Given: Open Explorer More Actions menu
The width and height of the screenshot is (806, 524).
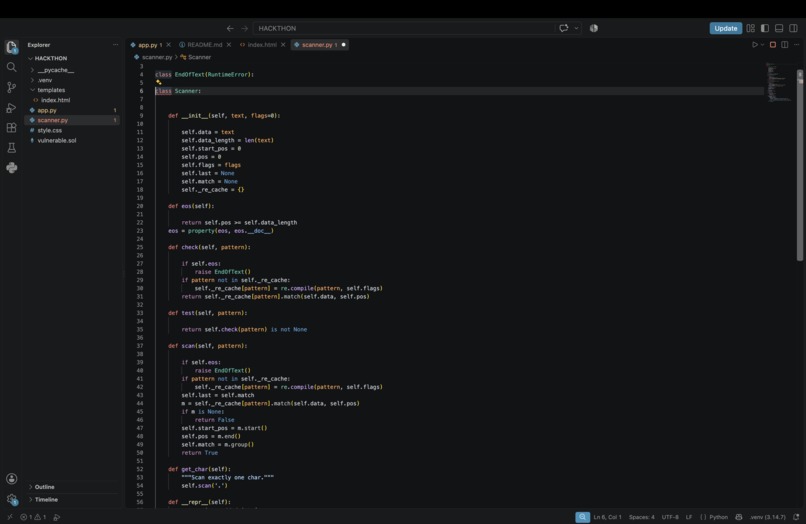Looking at the screenshot, I should (x=115, y=45).
